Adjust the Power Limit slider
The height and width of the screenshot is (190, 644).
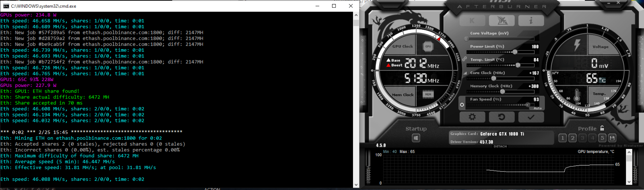pyautogui.click(x=500, y=52)
